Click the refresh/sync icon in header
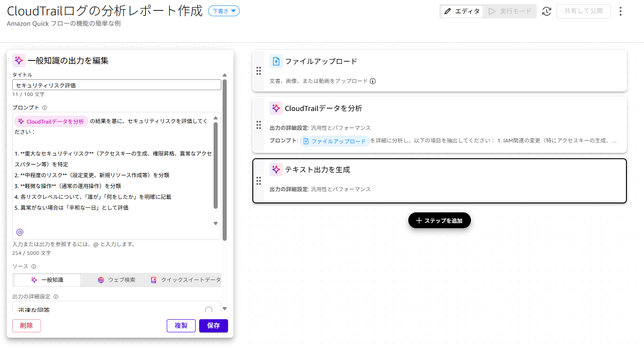The width and height of the screenshot is (644, 349). point(547,11)
